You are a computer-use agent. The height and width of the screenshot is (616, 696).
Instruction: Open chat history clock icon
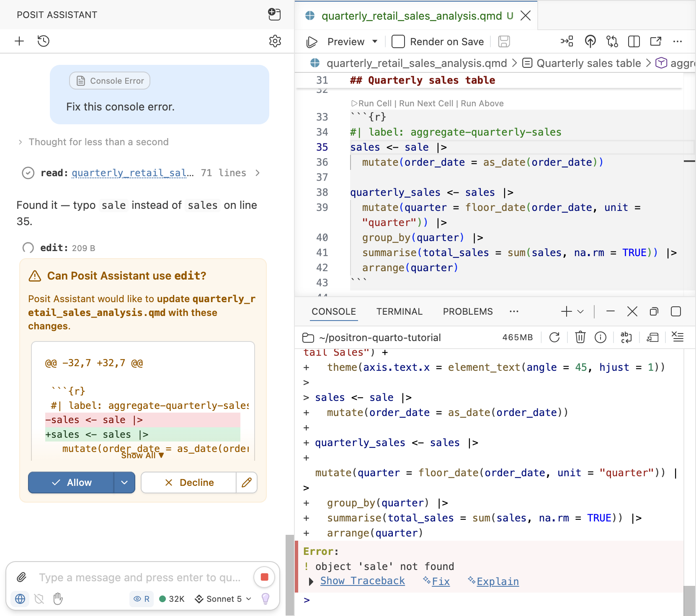44,41
